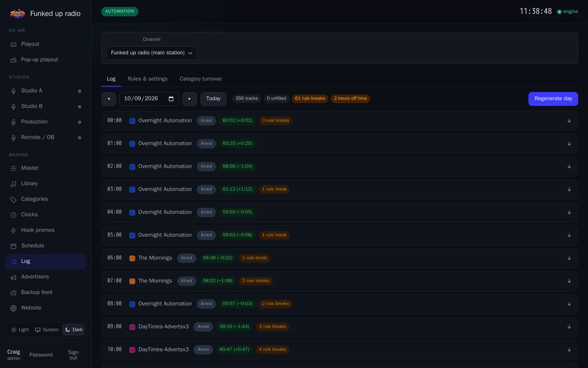Open the Advertisers megaphone icon
Image resolution: width=588 pixels, height=368 pixels.
[x=14, y=277]
